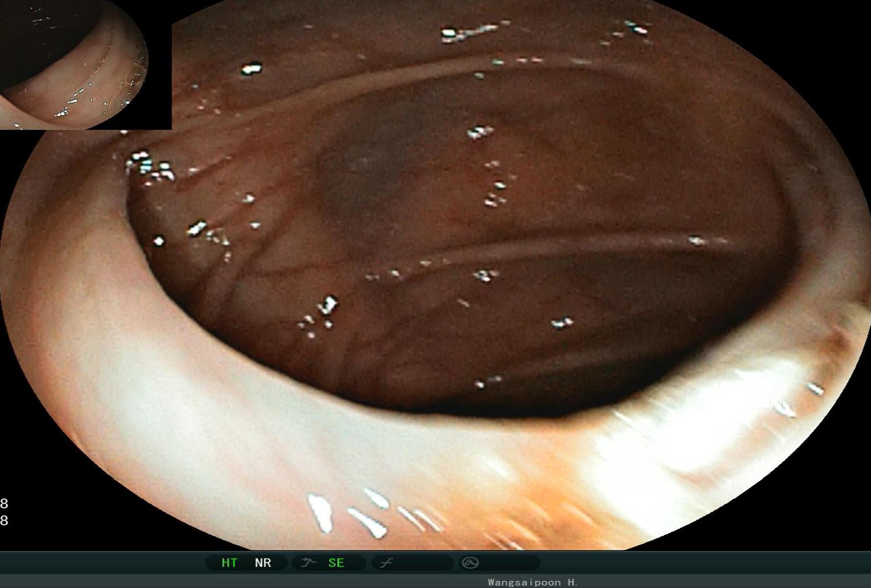Click the NR noise reduction indicator
This screenshot has height=588, width=871.
[x=263, y=563]
